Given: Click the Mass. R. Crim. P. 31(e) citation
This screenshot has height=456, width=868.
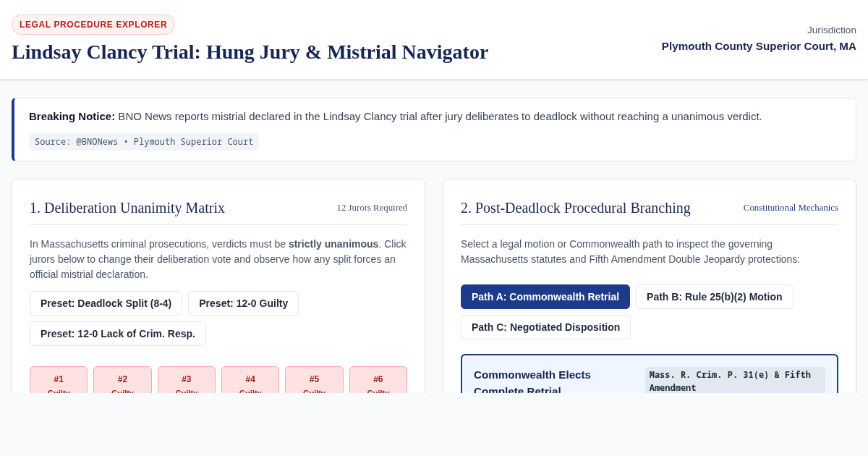Looking at the screenshot, I should 735,381.
